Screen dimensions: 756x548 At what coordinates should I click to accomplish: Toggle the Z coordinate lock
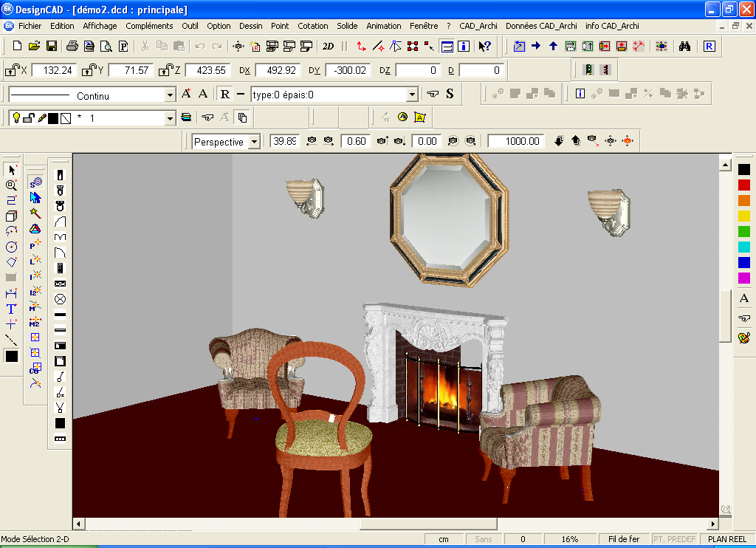[165, 70]
